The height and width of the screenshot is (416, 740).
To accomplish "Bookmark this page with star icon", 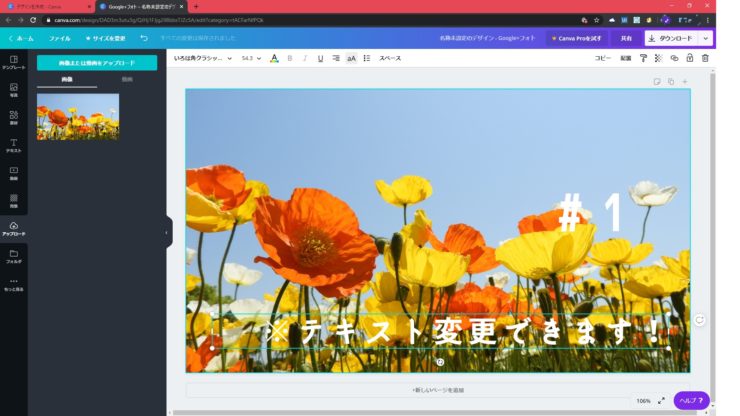I will click(x=597, y=20).
